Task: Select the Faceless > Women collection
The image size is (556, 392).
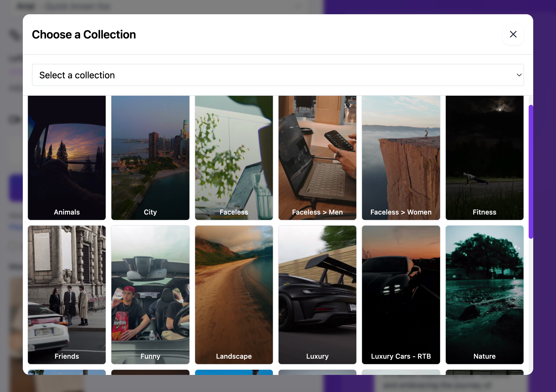Action: coord(401,158)
